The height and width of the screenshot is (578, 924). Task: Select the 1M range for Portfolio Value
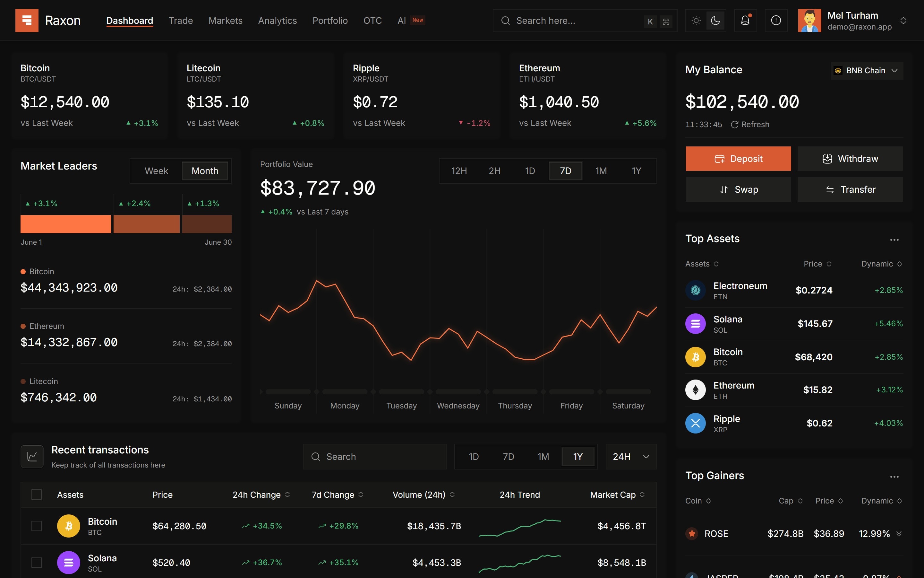pyautogui.click(x=601, y=171)
